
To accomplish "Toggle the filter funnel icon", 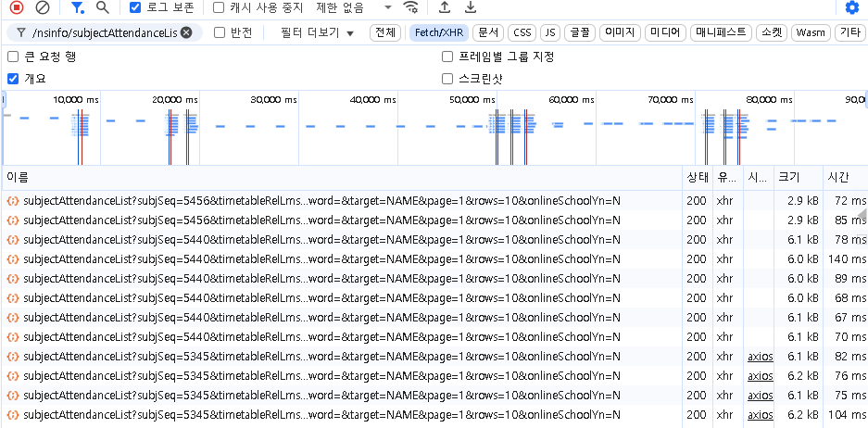I will [78, 7].
